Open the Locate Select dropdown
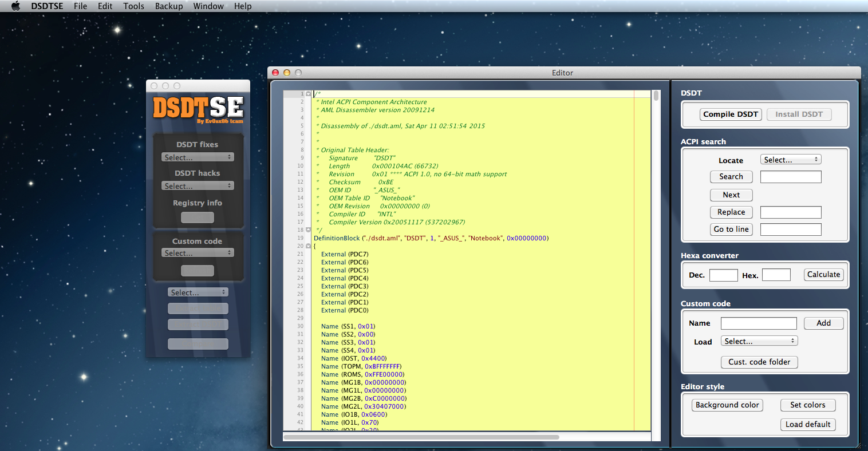The height and width of the screenshot is (451, 868). [x=791, y=160]
